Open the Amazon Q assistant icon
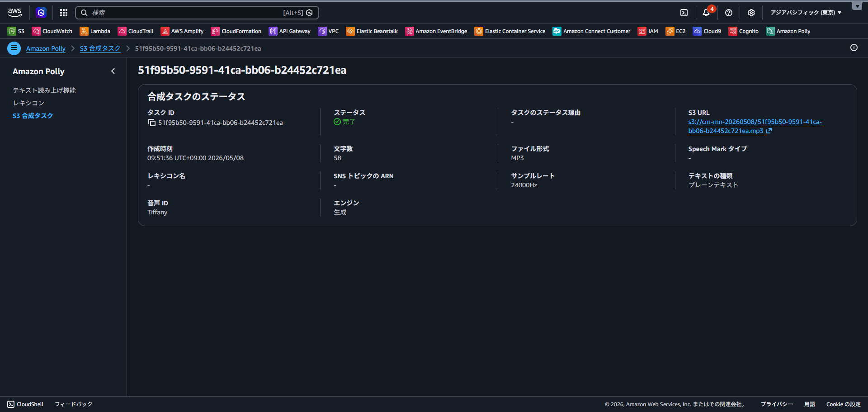 41,13
